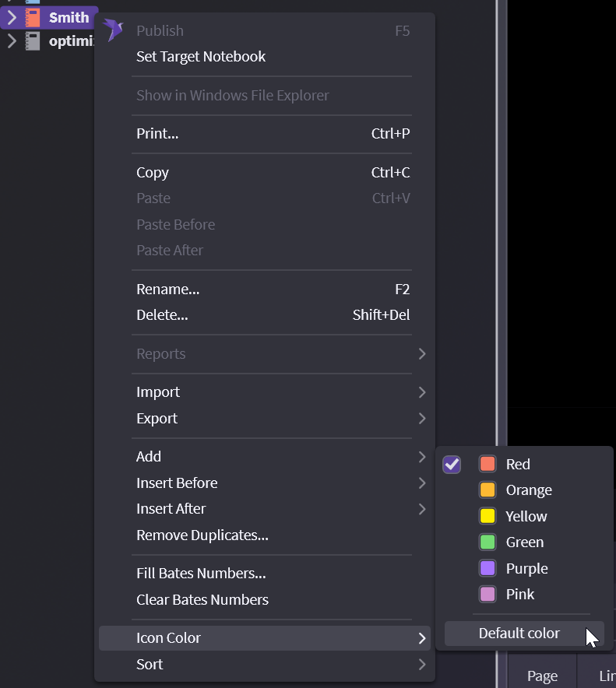
Task: Choose the Purple icon color swatch
Action: pyautogui.click(x=488, y=568)
